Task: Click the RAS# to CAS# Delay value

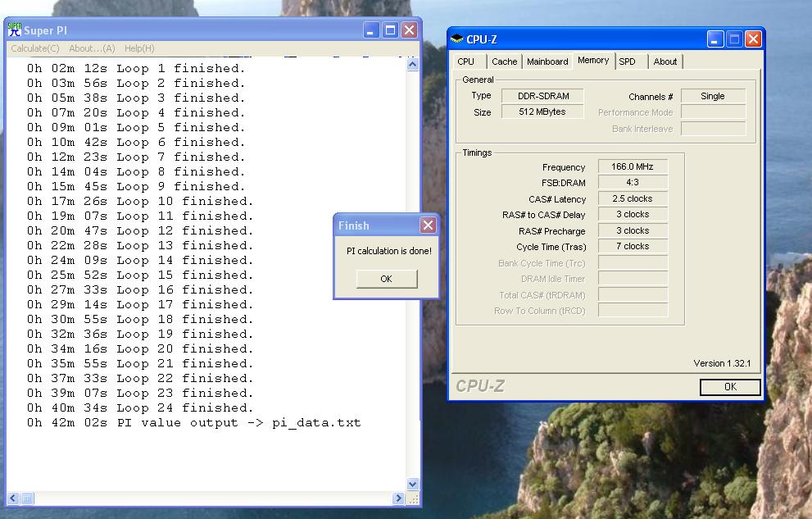Action: coord(633,215)
